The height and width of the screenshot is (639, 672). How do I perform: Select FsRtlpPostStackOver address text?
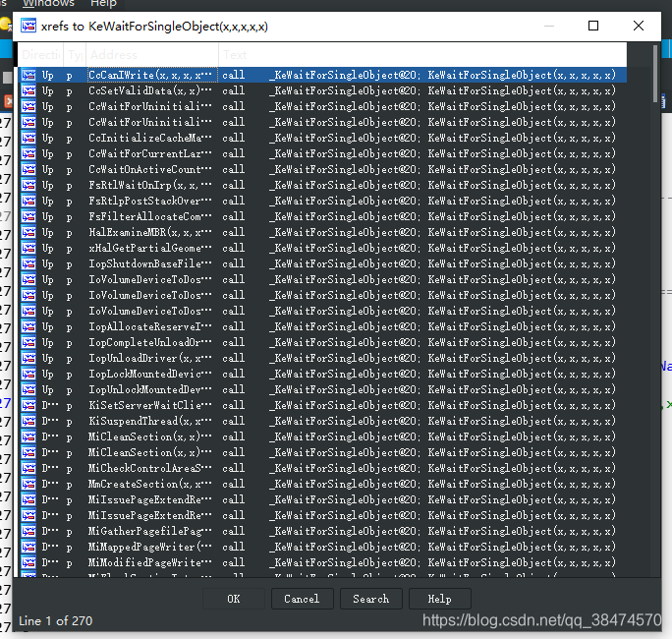tap(150, 201)
